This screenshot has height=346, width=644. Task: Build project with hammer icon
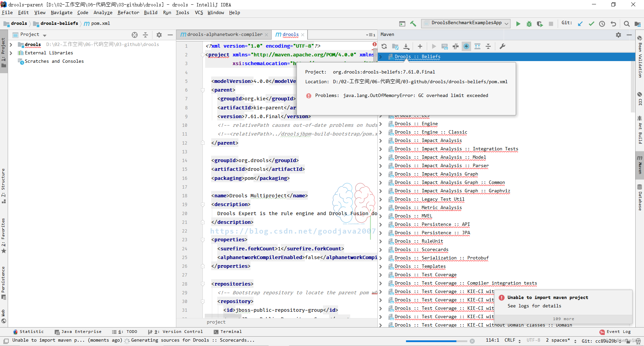coord(413,23)
